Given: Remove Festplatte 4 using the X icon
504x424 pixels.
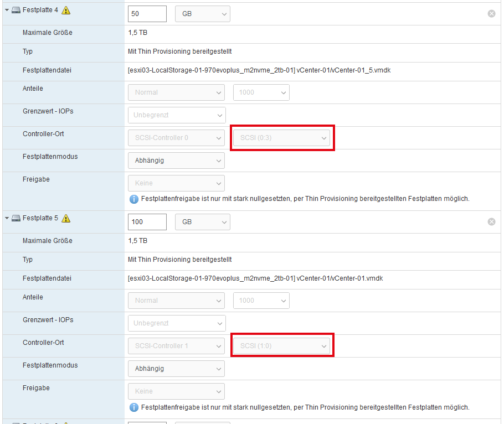Looking at the screenshot, I should (491, 13).
